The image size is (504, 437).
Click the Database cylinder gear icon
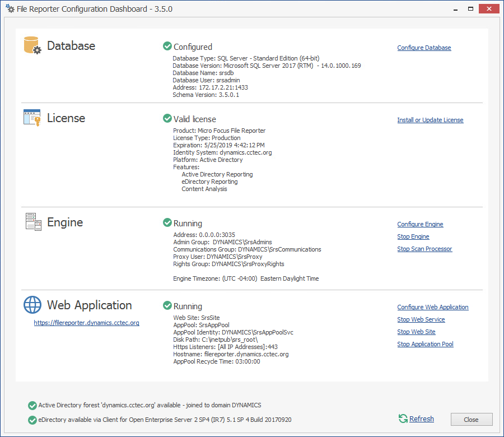coord(32,45)
